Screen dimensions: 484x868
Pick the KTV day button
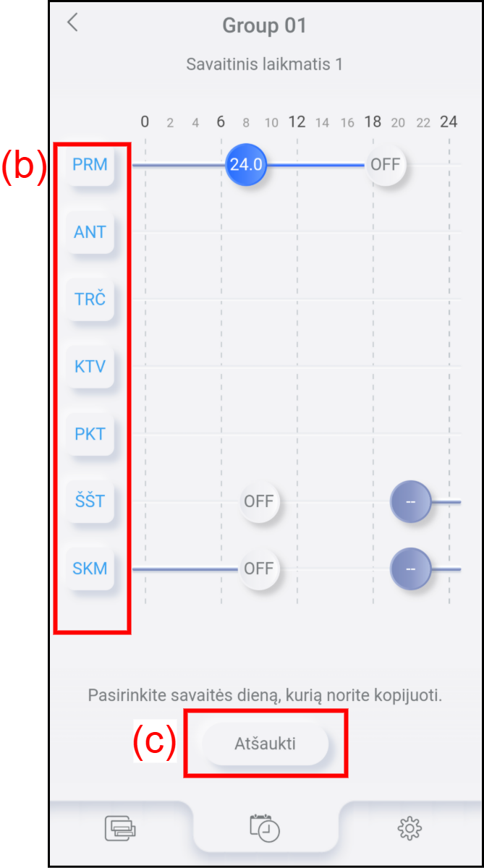click(90, 366)
